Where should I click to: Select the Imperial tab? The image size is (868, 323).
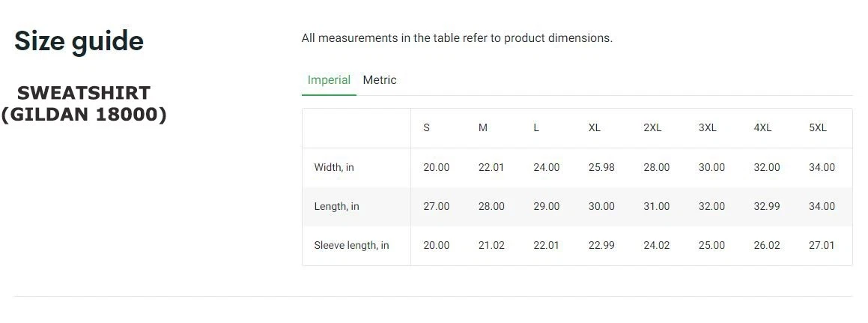(329, 80)
